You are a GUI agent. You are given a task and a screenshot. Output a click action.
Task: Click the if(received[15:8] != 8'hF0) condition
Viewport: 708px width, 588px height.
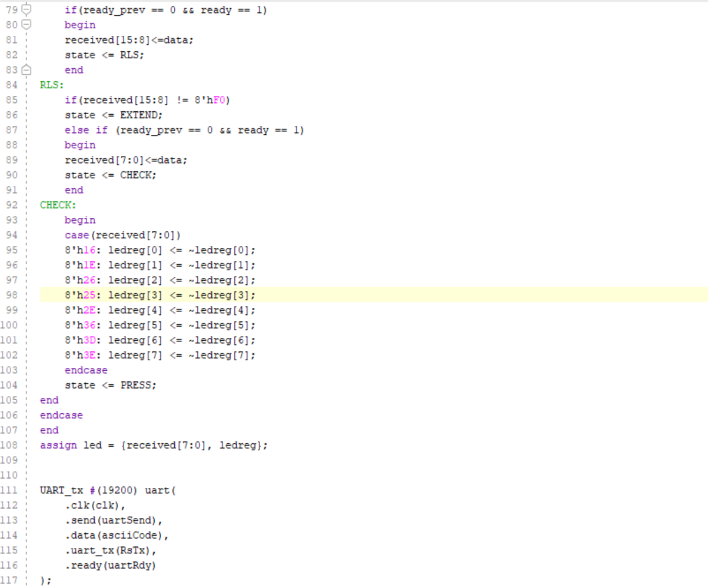[x=147, y=100]
